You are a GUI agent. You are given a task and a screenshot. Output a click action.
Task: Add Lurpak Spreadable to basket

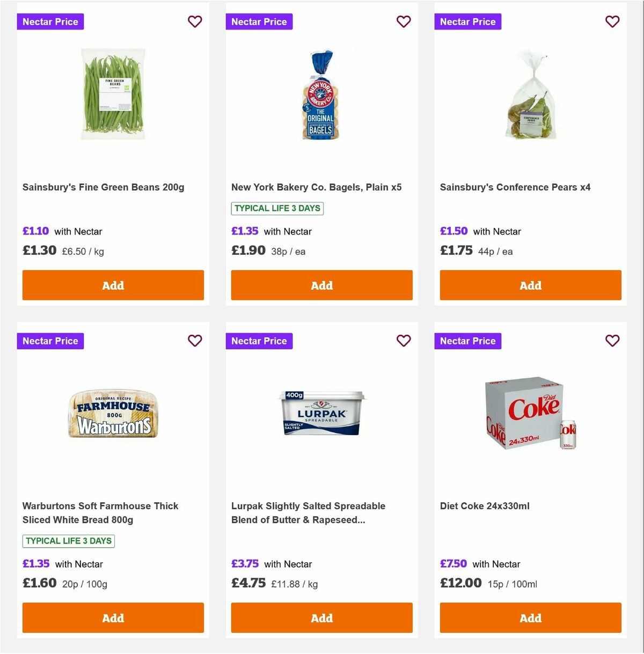pos(321,618)
